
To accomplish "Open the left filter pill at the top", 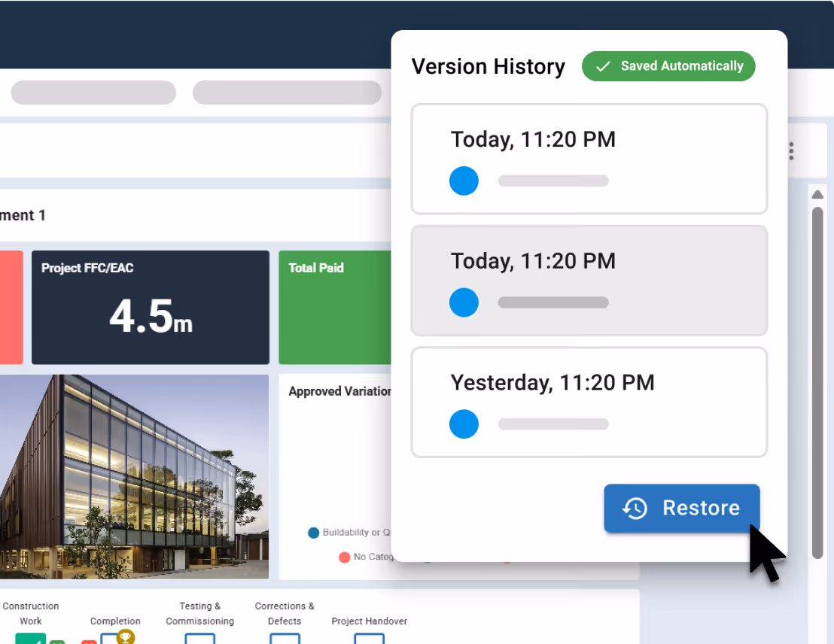I will (x=93, y=92).
